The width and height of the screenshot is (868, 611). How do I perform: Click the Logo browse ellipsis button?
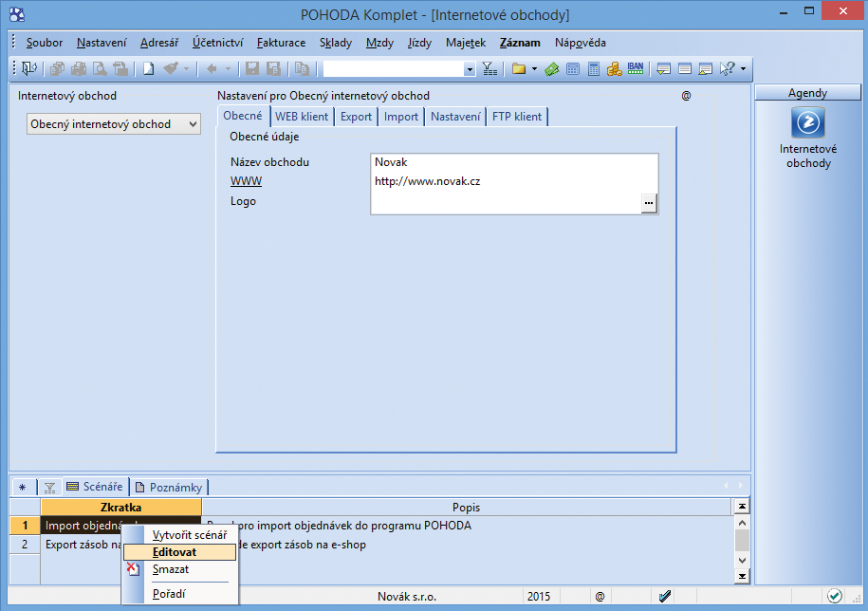coord(649,203)
